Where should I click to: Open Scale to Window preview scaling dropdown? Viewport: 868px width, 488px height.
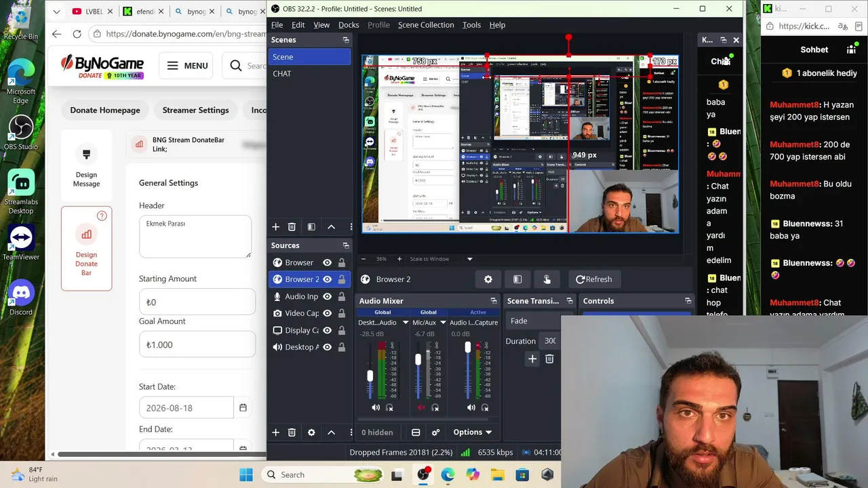[x=441, y=259]
